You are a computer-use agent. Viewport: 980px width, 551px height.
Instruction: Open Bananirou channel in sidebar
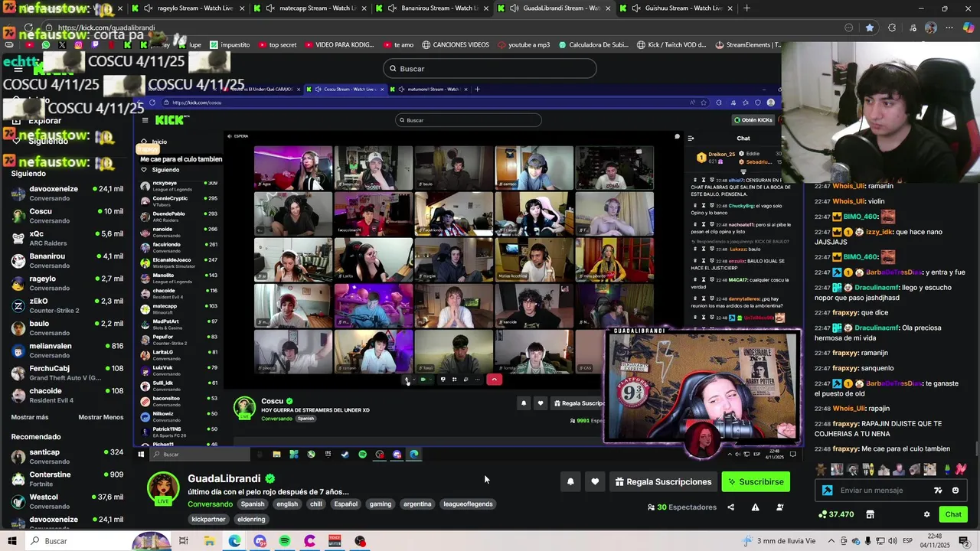[x=67, y=260]
